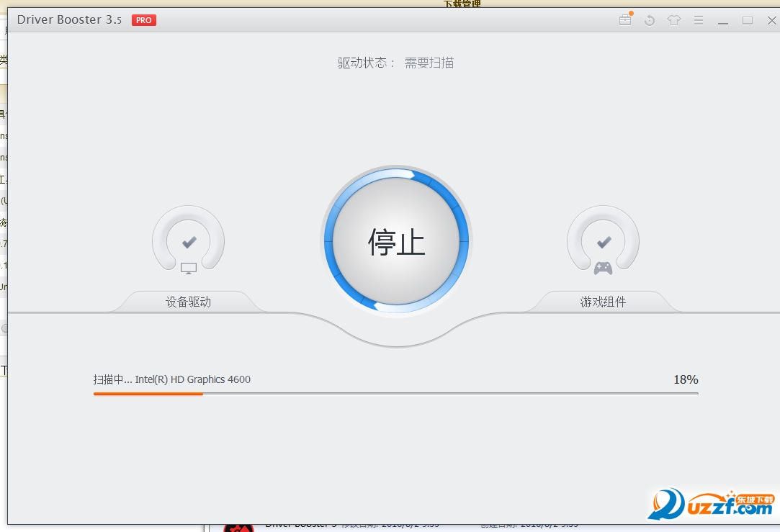
Task: Click the monitor icon under device gauge
Action: tap(189, 269)
